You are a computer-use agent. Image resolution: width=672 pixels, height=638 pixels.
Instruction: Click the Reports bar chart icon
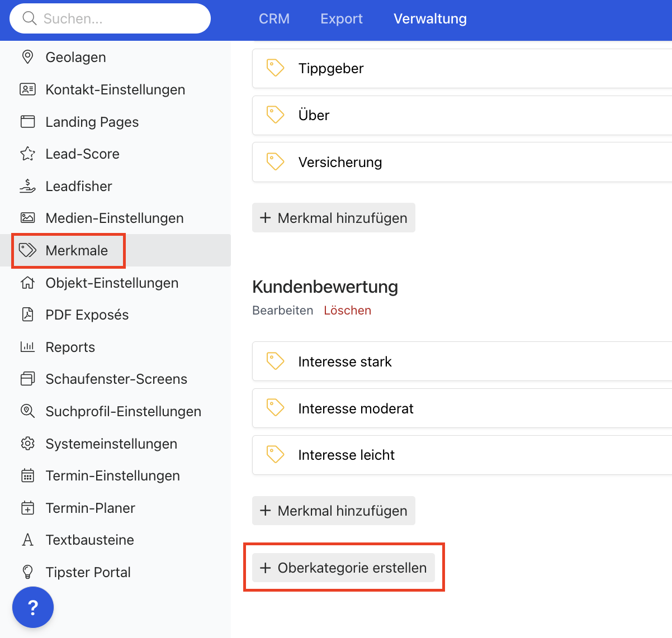(27, 347)
